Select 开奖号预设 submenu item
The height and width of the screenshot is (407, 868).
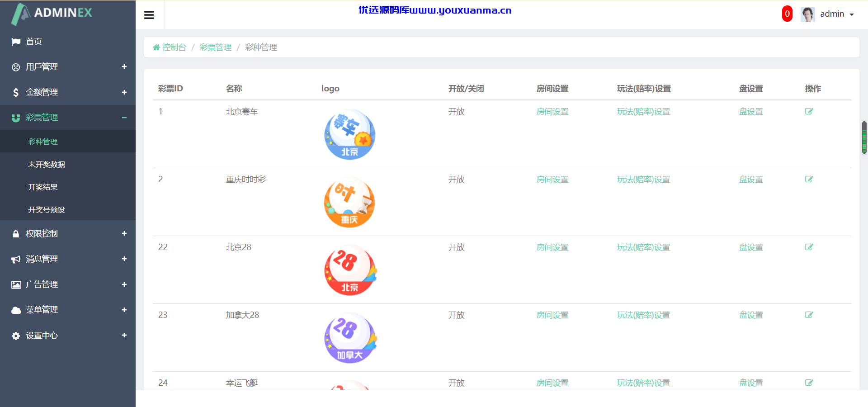tap(68, 209)
